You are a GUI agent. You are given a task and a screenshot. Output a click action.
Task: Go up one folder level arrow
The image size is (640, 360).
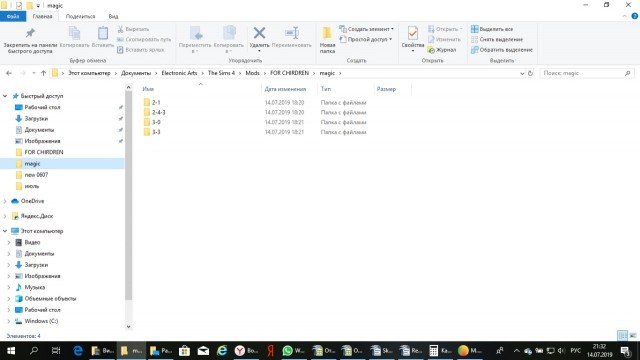click(43, 73)
